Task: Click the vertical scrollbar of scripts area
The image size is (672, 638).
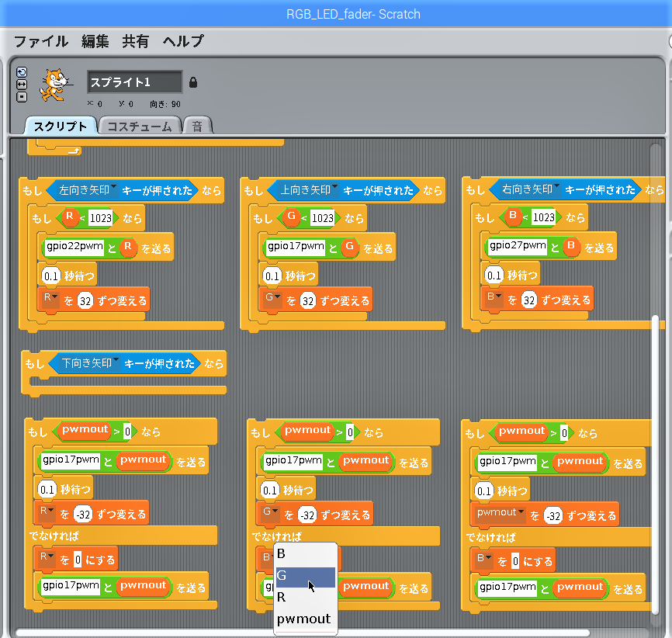Action: (x=655, y=465)
